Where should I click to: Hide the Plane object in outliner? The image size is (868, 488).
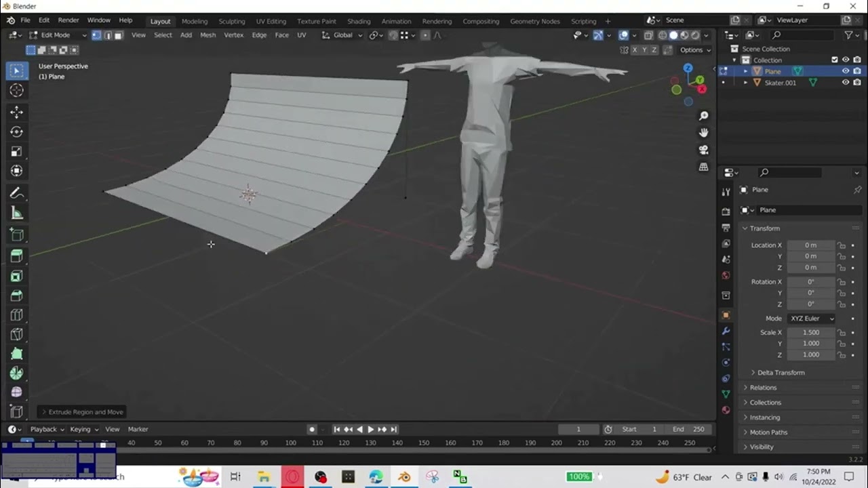846,71
